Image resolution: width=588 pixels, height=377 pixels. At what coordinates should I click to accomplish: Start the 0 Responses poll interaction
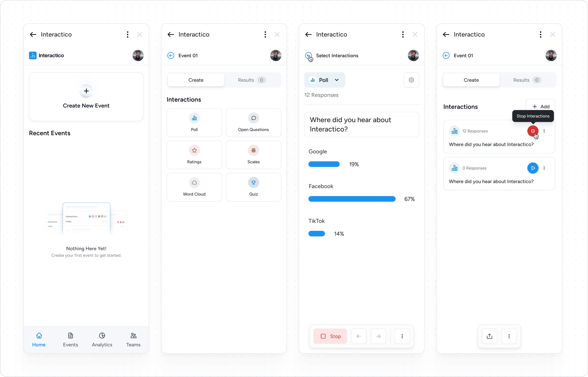coord(533,168)
